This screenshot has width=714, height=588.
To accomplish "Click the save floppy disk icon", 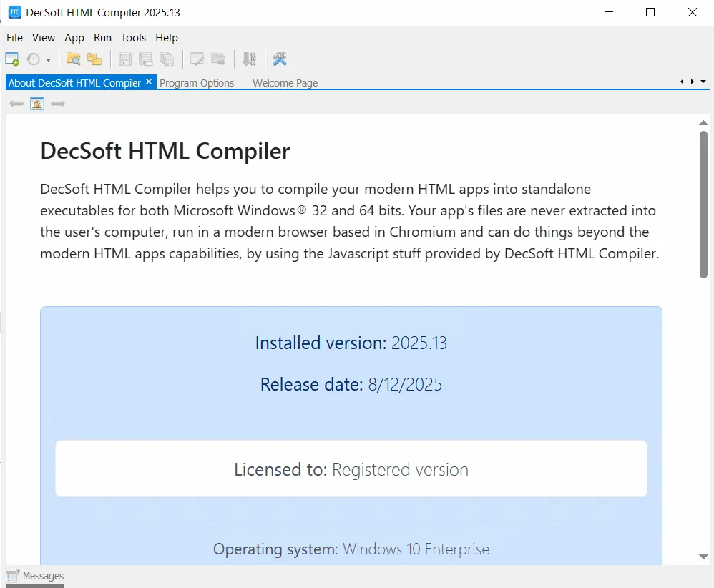I will (x=124, y=59).
